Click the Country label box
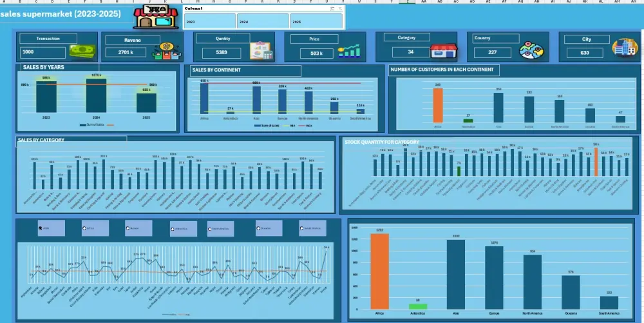Viewport: 644px width, 323px height. (496, 38)
